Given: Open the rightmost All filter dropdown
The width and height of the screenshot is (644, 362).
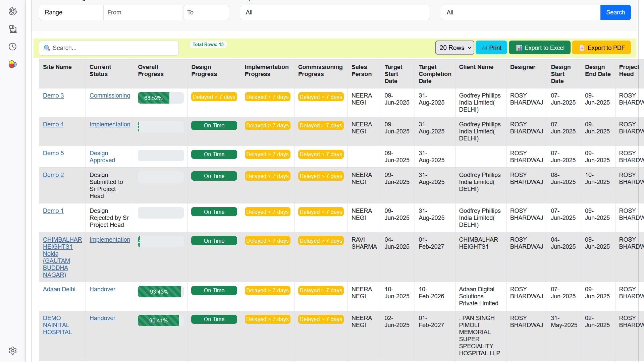Looking at the screenshot, I should coord(520,12).
